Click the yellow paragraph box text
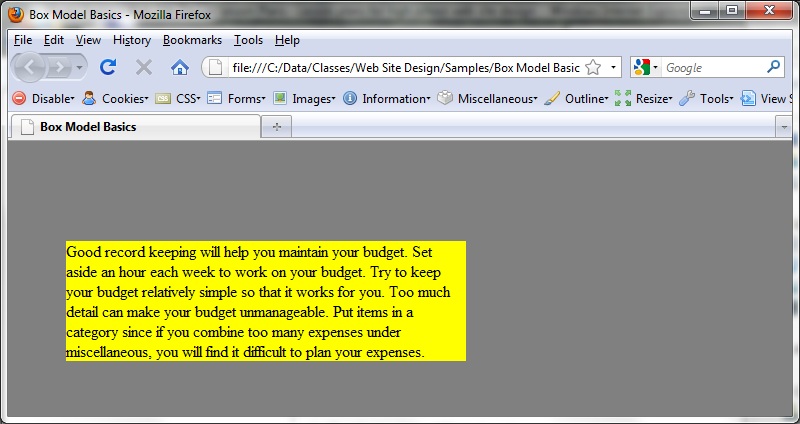 click(266, 301)
